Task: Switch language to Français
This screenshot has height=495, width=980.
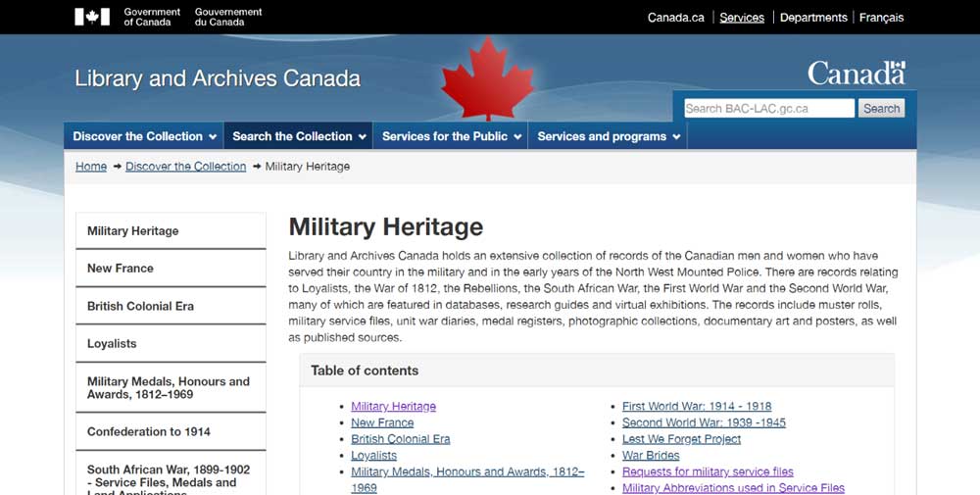Action: (881, 18)
